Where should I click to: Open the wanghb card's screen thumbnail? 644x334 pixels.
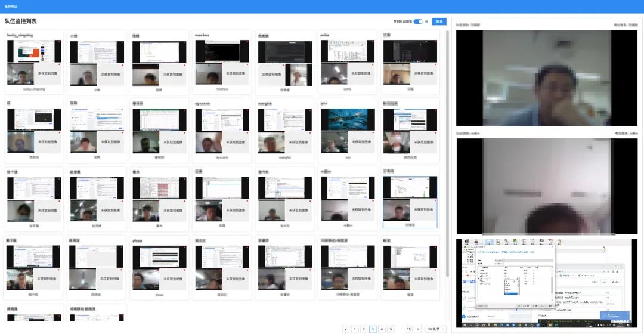tap(285, 120)
